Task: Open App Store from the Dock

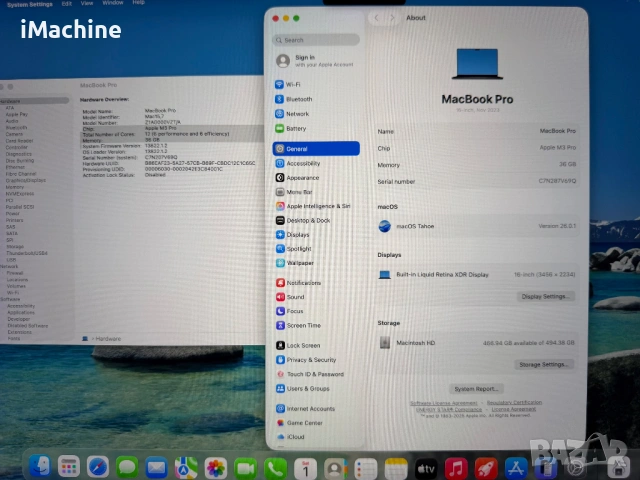Action: click(516, 468)
